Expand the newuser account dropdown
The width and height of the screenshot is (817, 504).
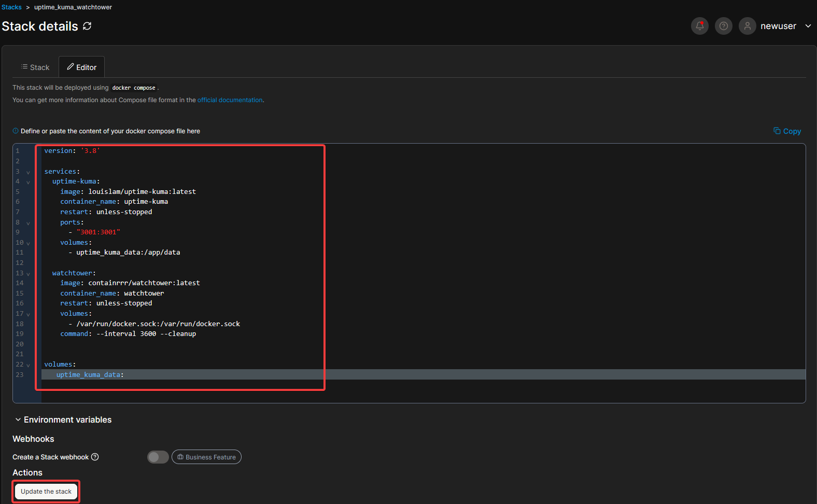click(x=808, y=26)
